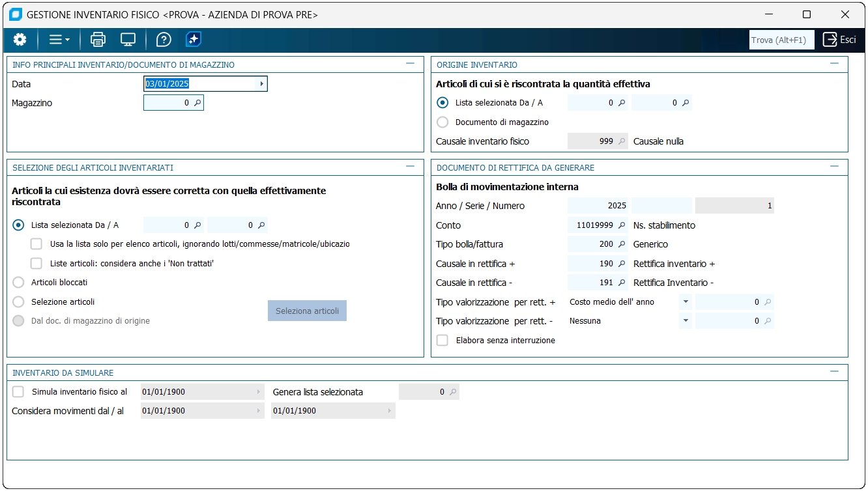Click the Trova search field

click(x=779, y=40)
